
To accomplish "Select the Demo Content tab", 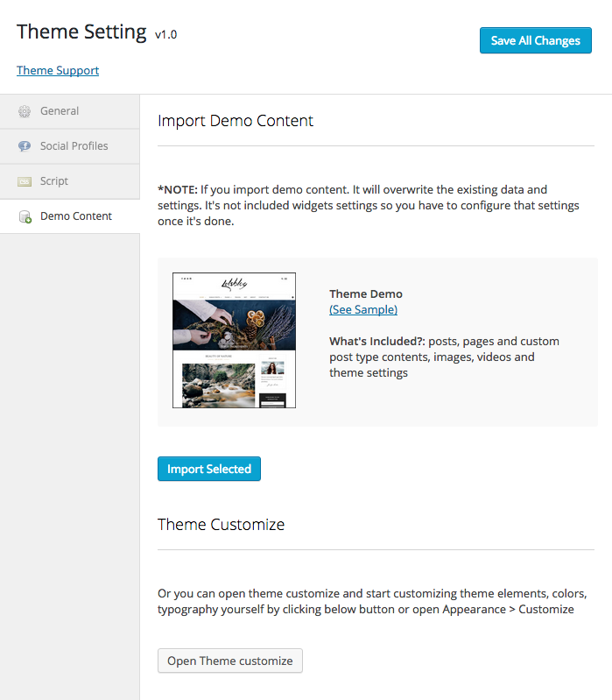I will pos(76,216).
